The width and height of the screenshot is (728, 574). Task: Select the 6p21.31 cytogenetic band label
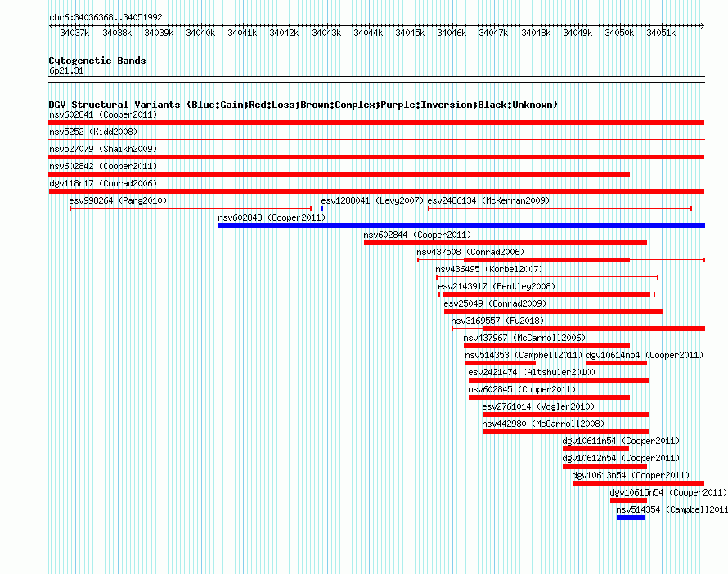[66, 70]
